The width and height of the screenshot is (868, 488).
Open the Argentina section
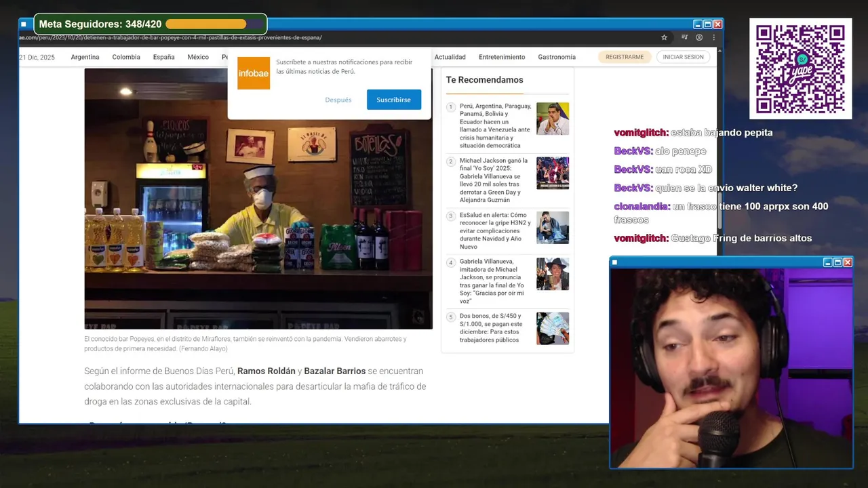pos(85,57)
